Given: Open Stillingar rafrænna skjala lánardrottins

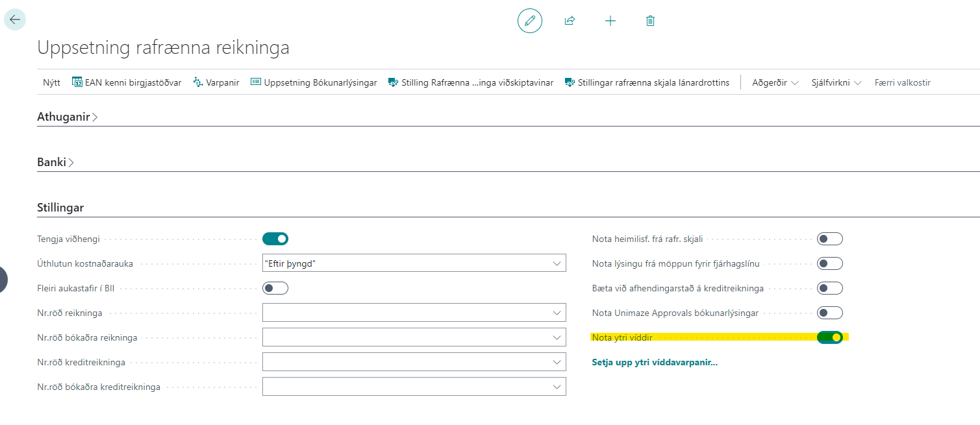Looking at the screenshot, I should [647, 82].
